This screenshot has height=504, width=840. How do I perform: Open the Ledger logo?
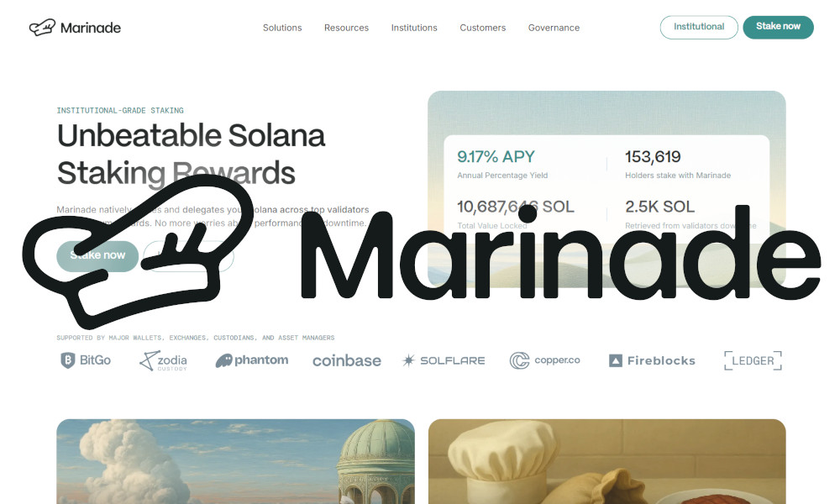(753, 360)
